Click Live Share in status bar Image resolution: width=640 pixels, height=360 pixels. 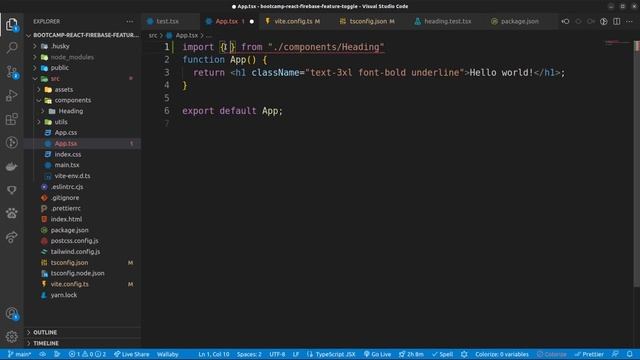click(131, 354)
